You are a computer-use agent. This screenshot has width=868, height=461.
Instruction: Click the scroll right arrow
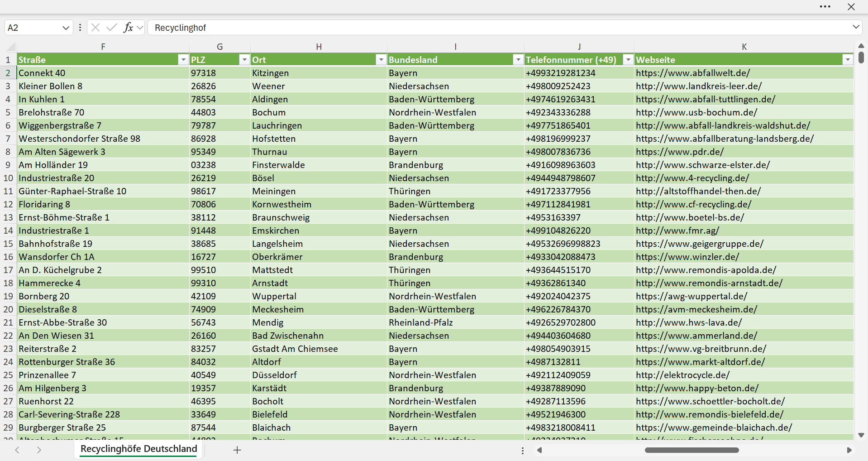[849, 450]
